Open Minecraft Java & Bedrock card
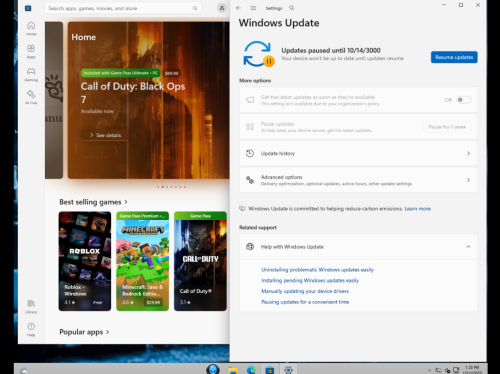This screenshot has height=374, width=500. (x=142, y=261)
